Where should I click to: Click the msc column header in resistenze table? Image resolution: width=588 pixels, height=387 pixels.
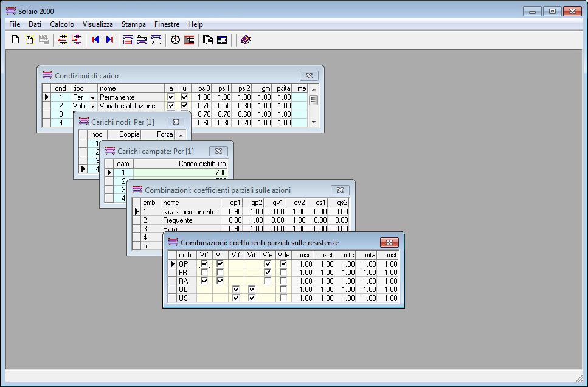[x=302, y=255]
